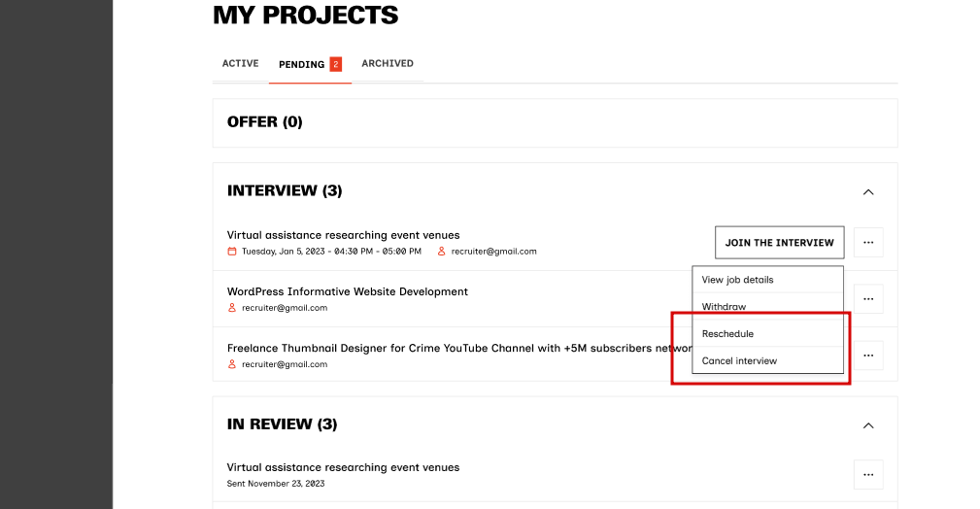980x509 pixels.
Task: Click the person icon under WordPress Informative Website Development
Action: tap(232, 308)
